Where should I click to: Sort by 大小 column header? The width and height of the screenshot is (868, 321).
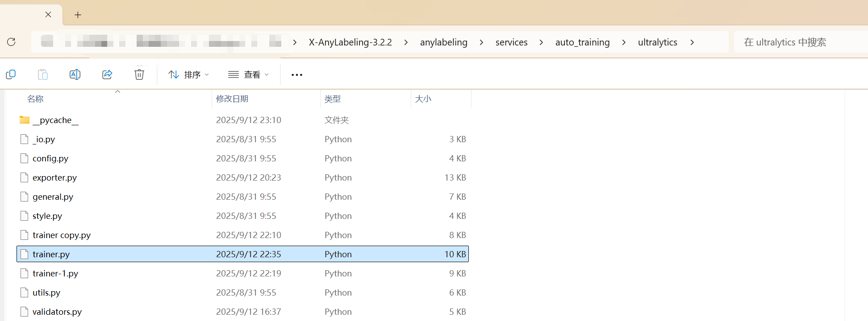coord(423,99)
